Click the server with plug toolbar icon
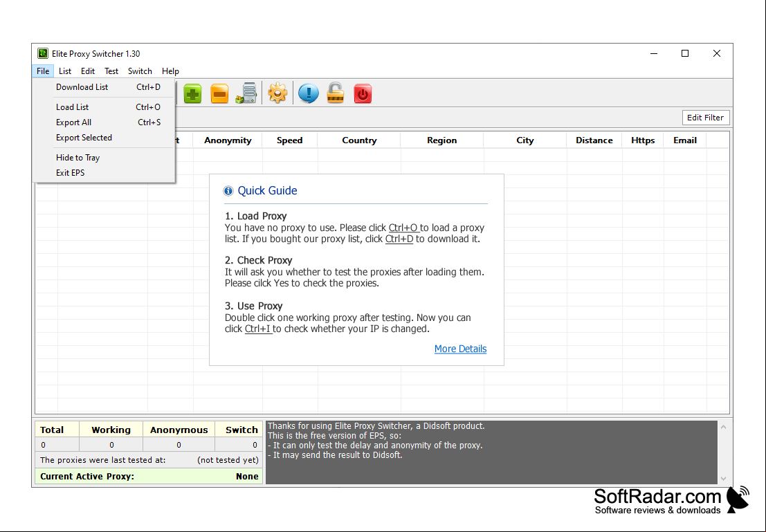This screenshot has width=766, height=532. 246,93
